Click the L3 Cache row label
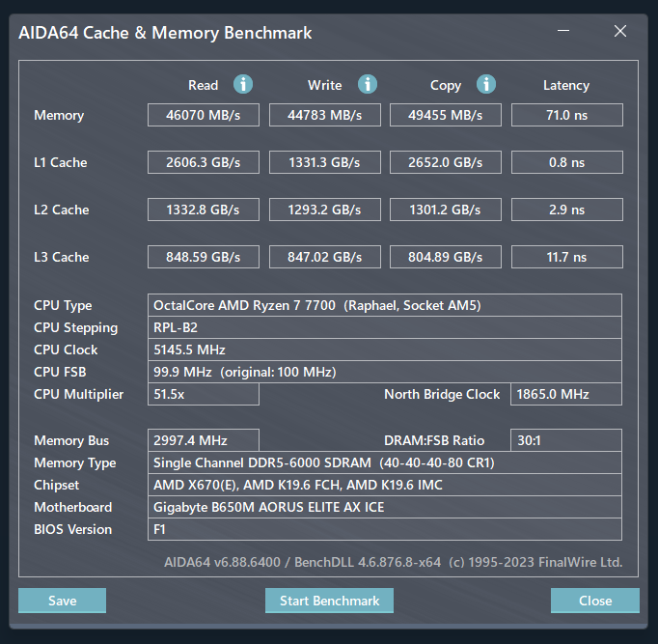658x644 pixels. pos(62,257)
